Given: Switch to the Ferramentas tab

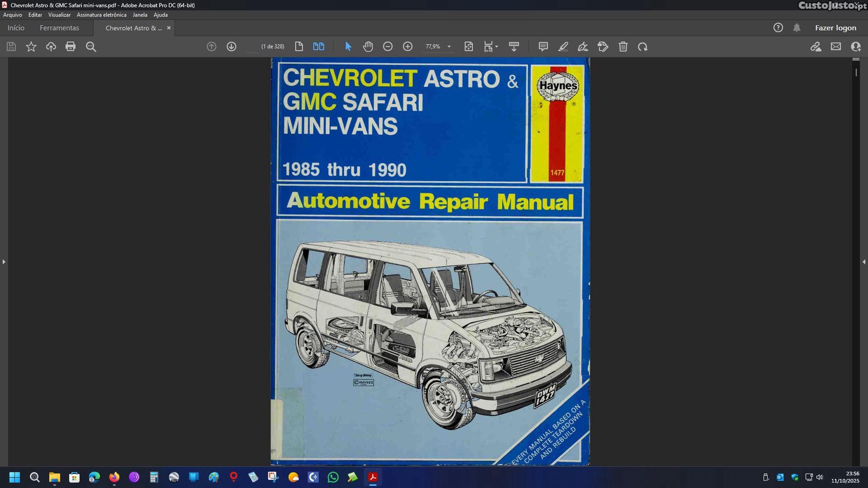Looking at the screenshot, I should [x=59, y=28].
